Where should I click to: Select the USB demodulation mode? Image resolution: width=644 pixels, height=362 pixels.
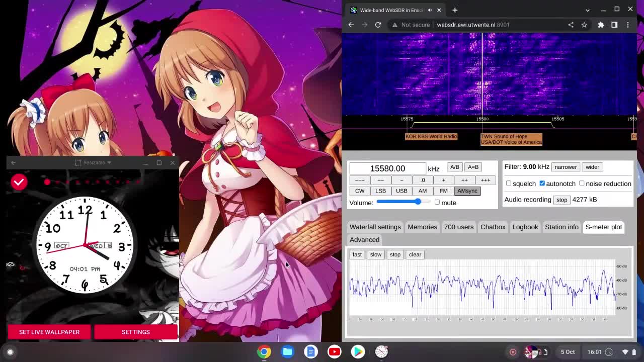401,191
